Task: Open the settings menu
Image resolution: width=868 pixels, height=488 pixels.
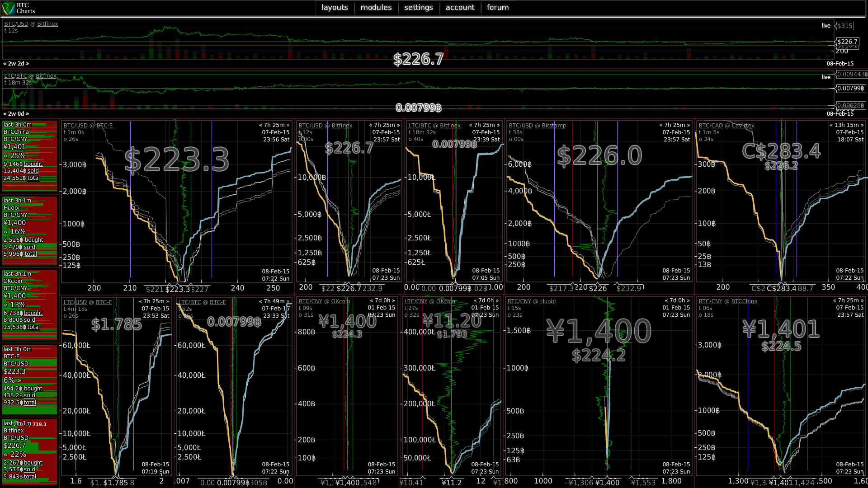Action: click(419, 7)
